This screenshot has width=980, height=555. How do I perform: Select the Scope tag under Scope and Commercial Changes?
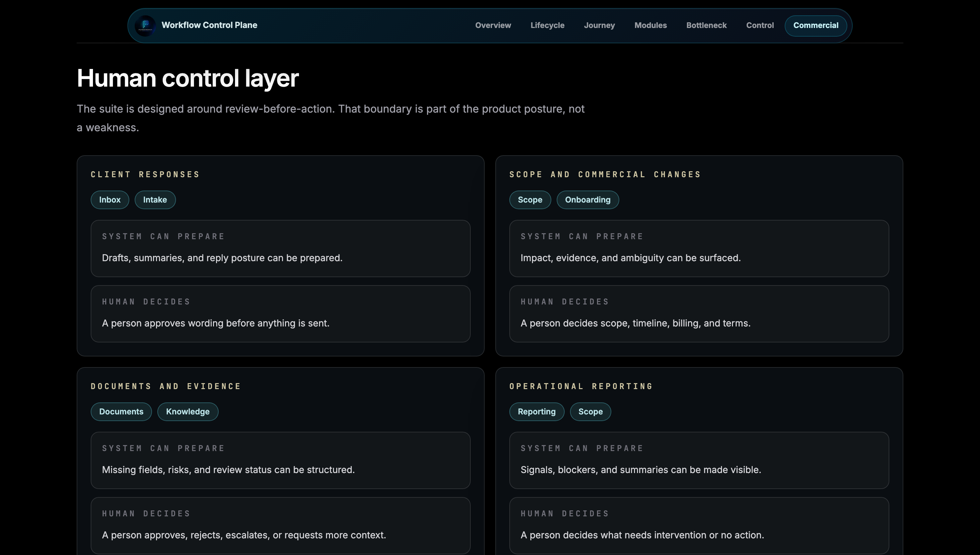point(530,200)
